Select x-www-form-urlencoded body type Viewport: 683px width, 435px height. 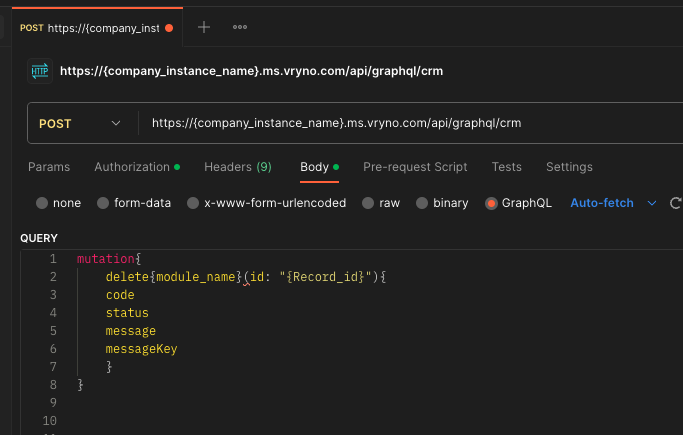coord(193,203)
